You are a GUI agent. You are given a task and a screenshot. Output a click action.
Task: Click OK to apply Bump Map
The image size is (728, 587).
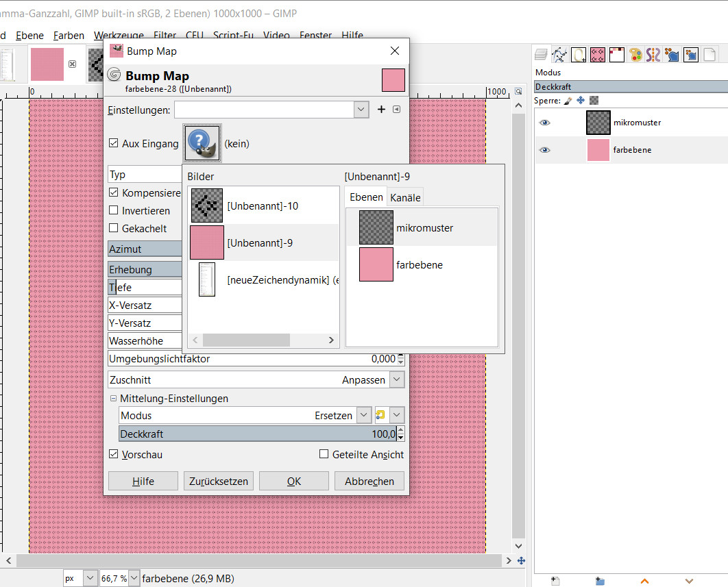point(294,481)
